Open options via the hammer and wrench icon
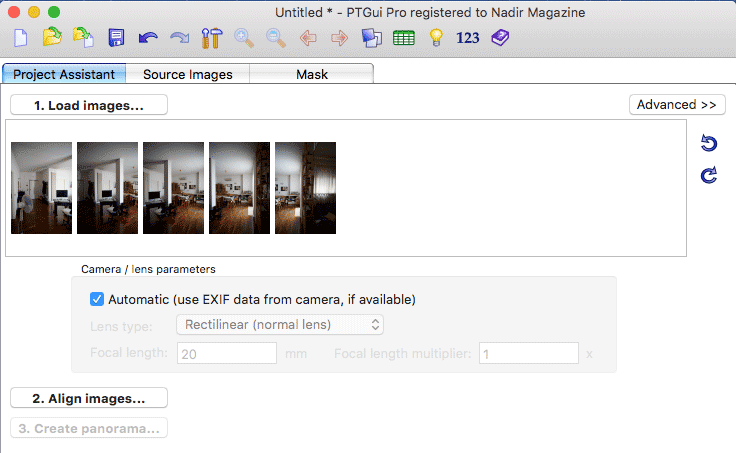 212,38
